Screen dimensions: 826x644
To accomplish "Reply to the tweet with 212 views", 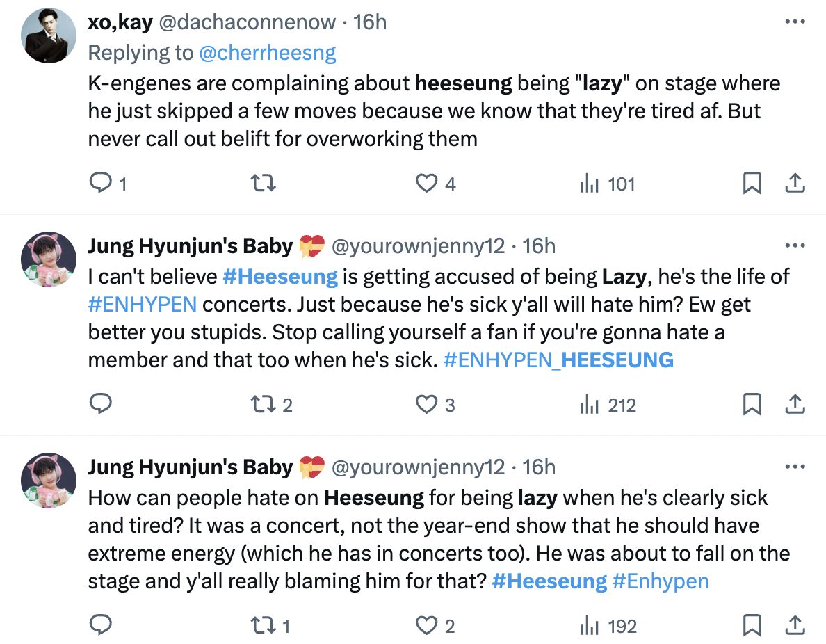I will click(x=102, y=405).
